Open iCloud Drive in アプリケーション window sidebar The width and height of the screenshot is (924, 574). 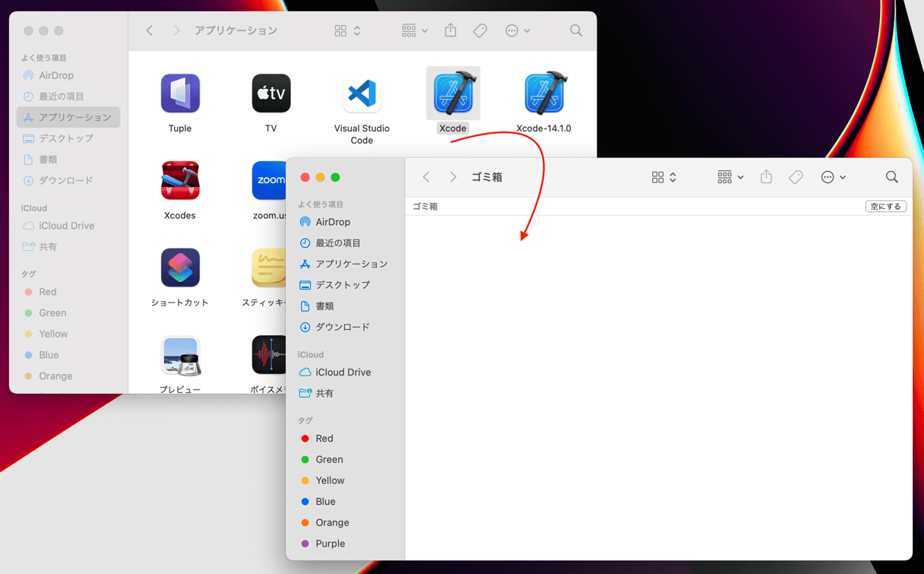tap(68, 226)
